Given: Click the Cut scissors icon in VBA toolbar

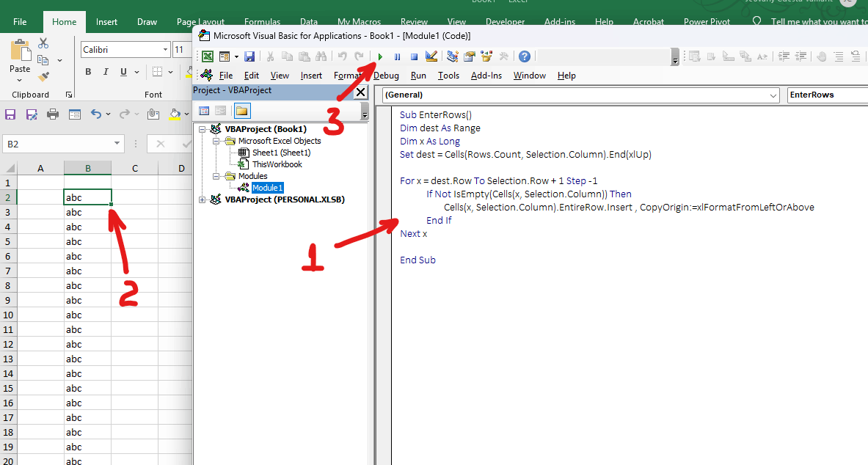Looking at the screenshot, I should pos(270,56).
